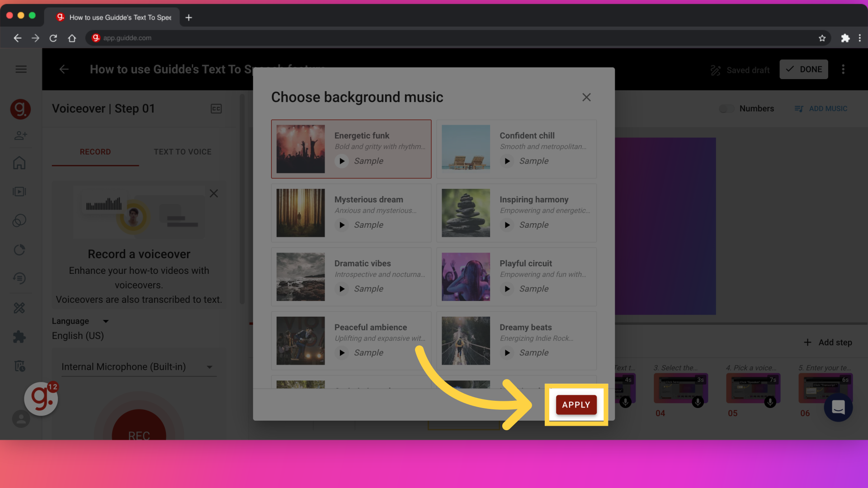
Task: Play the Energetic funk sample
Action: click(342, 161)
